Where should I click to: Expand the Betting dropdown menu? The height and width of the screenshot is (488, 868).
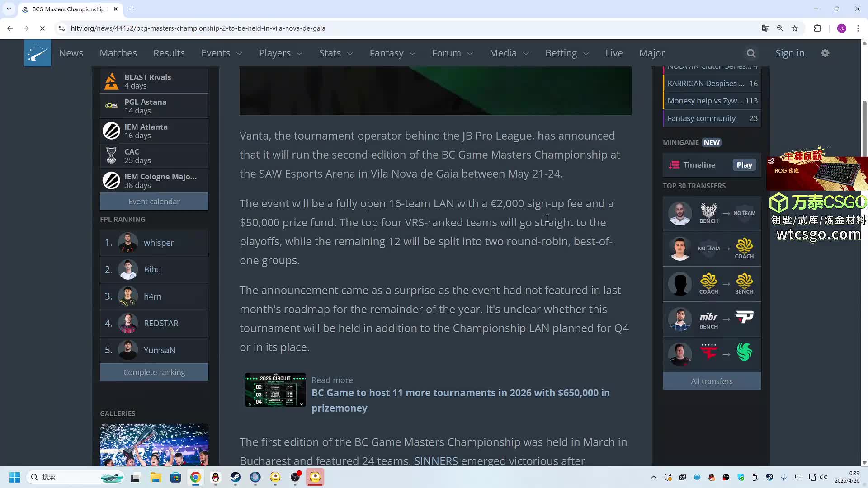(566, 53)
